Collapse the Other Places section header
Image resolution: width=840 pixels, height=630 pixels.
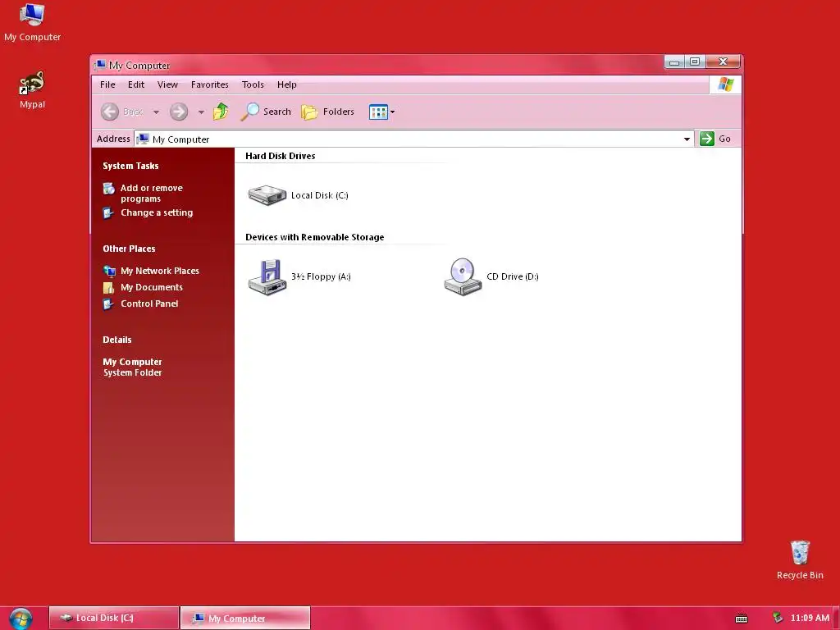point(129,249)
